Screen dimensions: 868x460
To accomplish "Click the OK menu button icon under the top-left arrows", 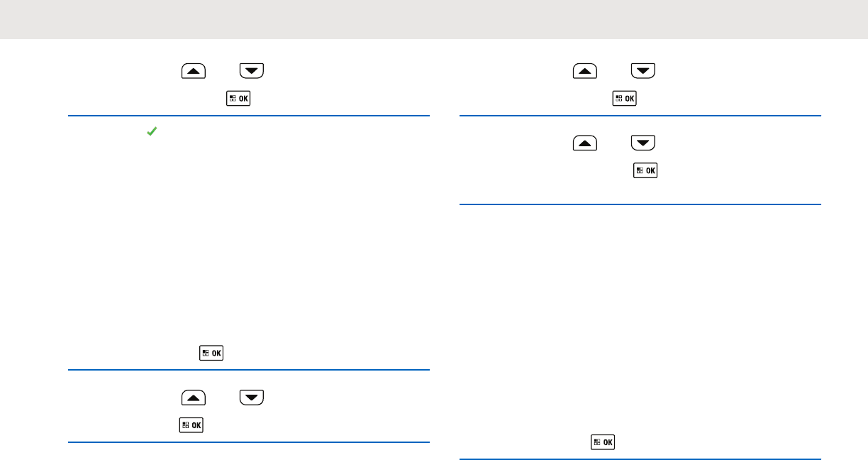I will point(238,98).
